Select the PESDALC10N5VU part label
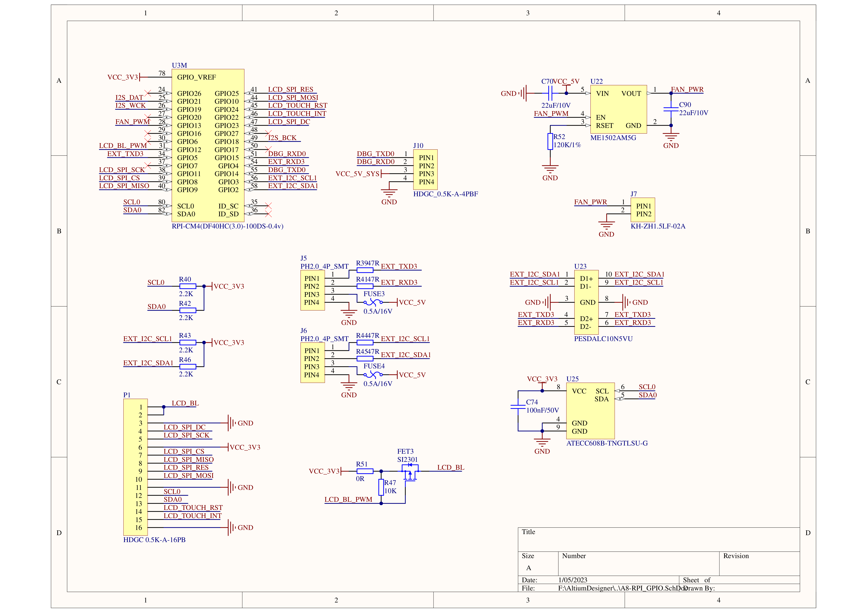Screen dimensions: 868x613 [603, 339]
